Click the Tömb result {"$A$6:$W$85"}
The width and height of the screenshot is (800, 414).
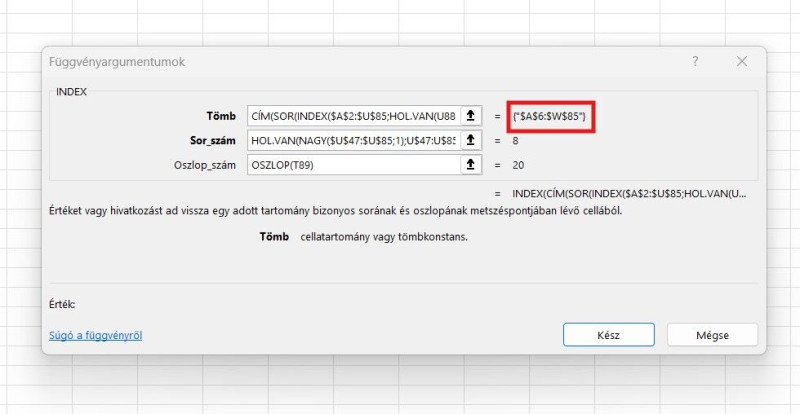(x=549, y=116)
